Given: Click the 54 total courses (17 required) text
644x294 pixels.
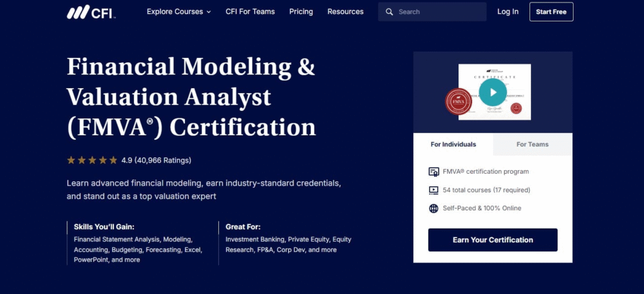Looking at the screenshot, I should (486, 190).
